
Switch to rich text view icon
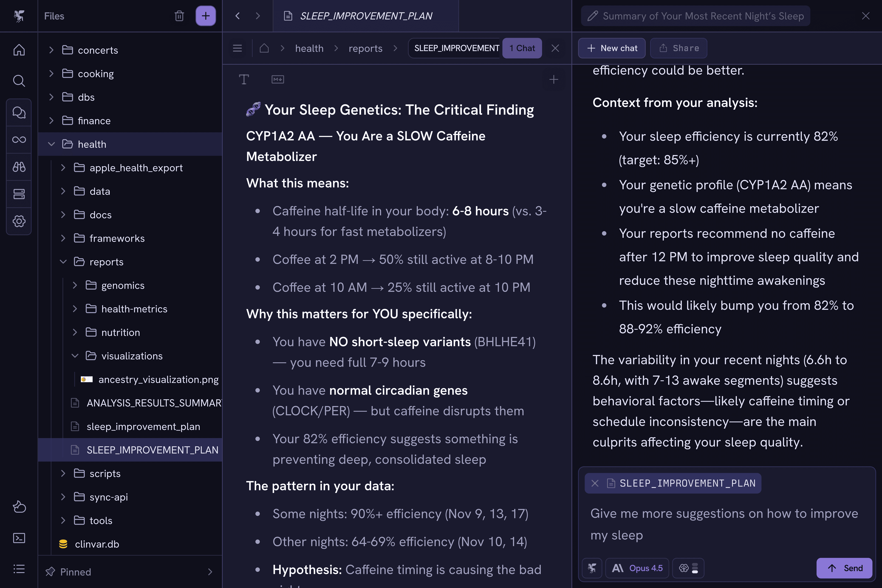[244, 79]
